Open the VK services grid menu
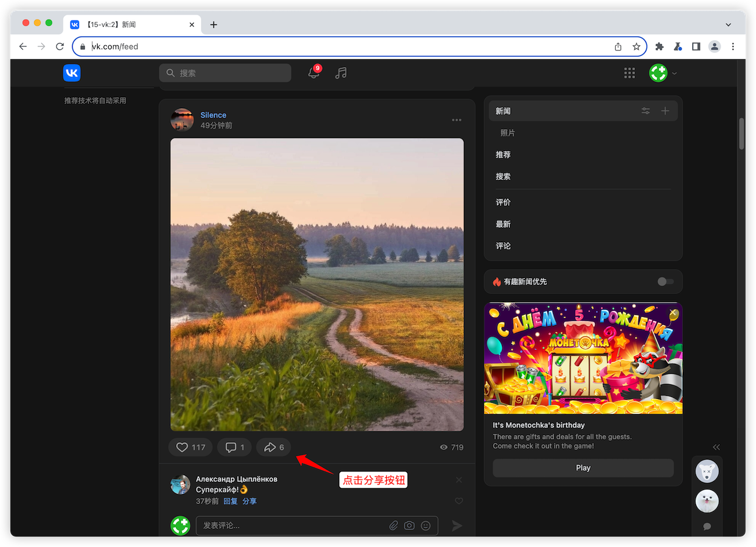This screenshot has height=547, width=756. (629, 73)
